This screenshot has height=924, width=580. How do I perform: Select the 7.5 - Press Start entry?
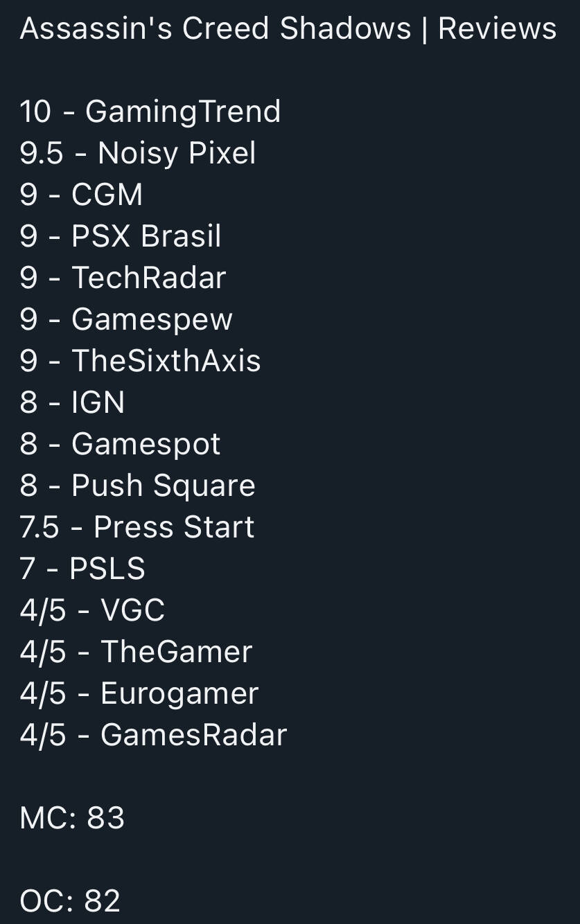tap(137, 527)
